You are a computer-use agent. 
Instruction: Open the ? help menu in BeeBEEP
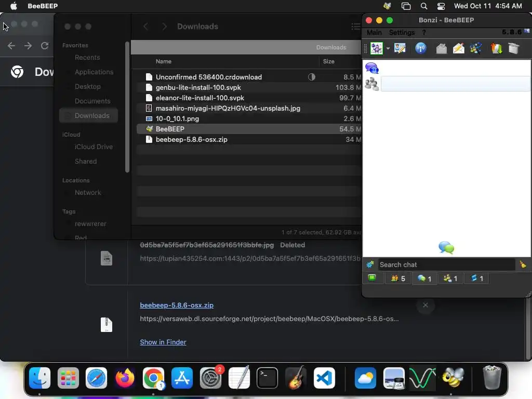[x=424, y=33]
